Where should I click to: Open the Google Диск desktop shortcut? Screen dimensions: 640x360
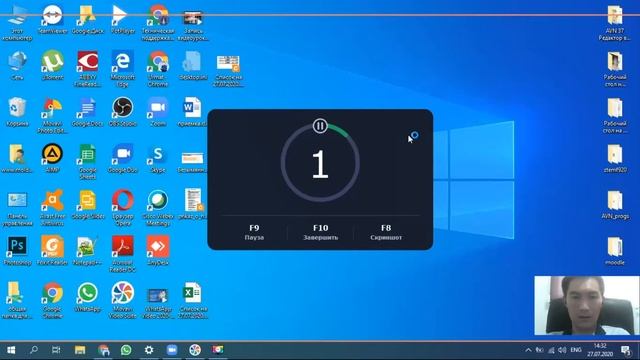click(x=87, y=19)
